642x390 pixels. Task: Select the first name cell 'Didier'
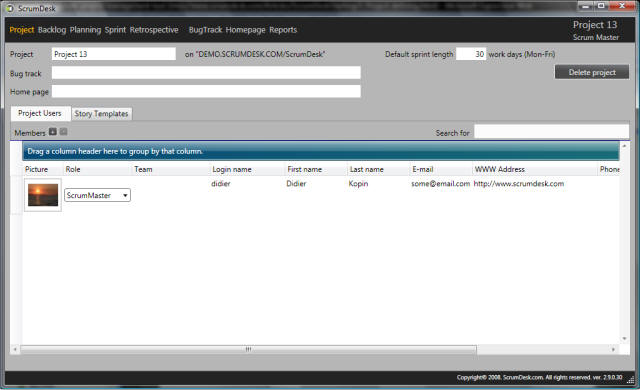[296, 184]
